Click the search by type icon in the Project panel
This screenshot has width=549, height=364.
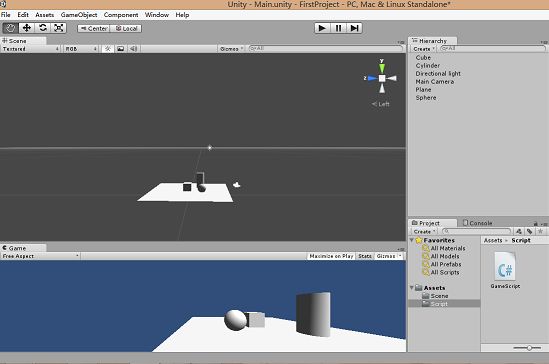pyautogui.click(x=519, y=231)
